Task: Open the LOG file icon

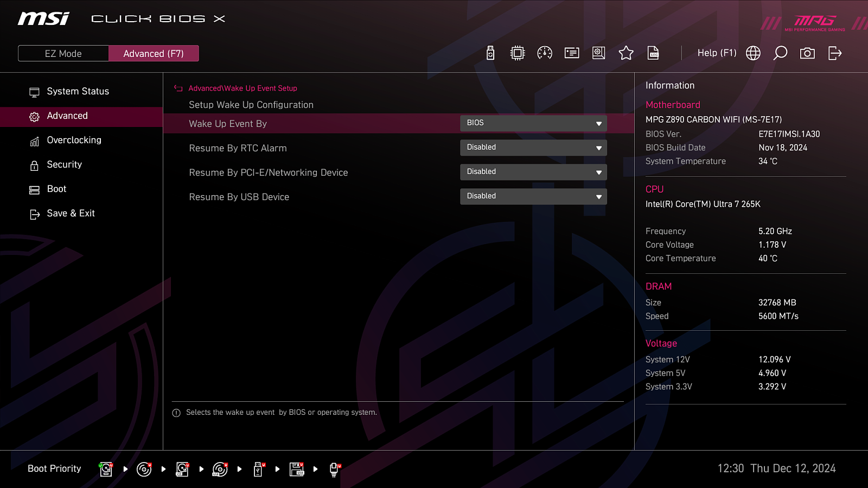Action: pyautogui.click(x=653, y=53)
